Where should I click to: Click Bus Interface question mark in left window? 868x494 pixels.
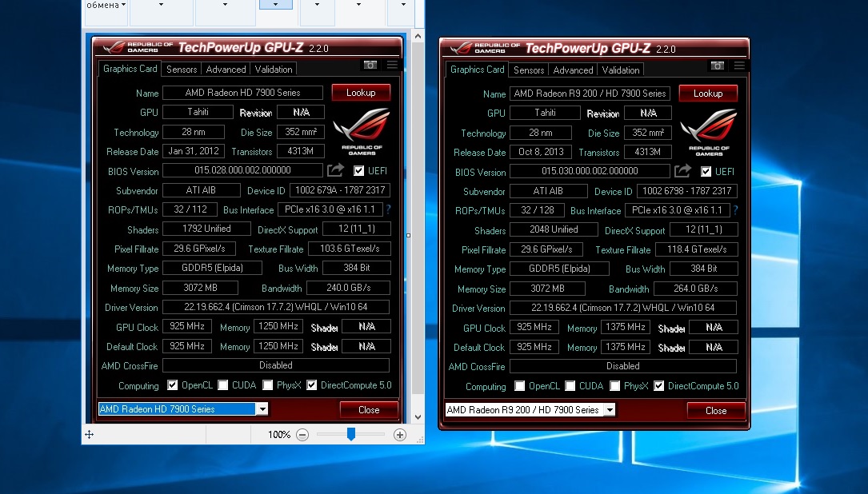388,209
